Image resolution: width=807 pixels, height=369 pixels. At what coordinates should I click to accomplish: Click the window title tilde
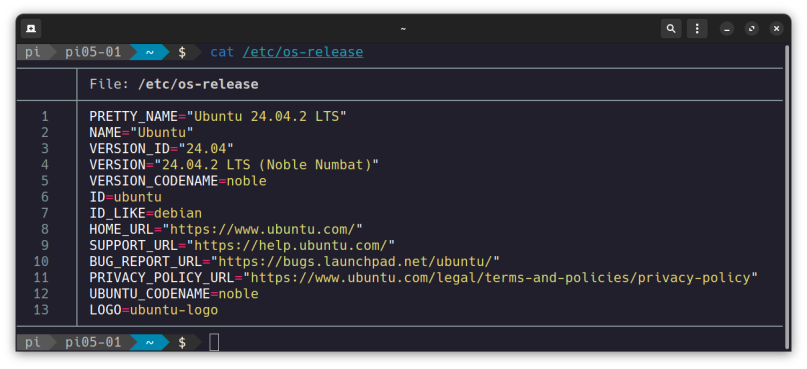(x=403, y=29)
